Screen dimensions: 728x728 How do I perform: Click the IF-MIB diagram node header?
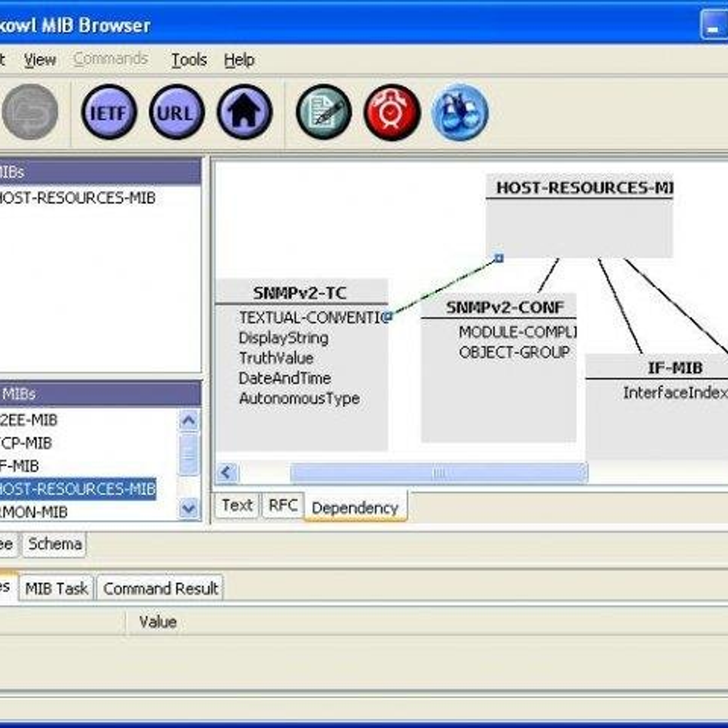[657, 367]
